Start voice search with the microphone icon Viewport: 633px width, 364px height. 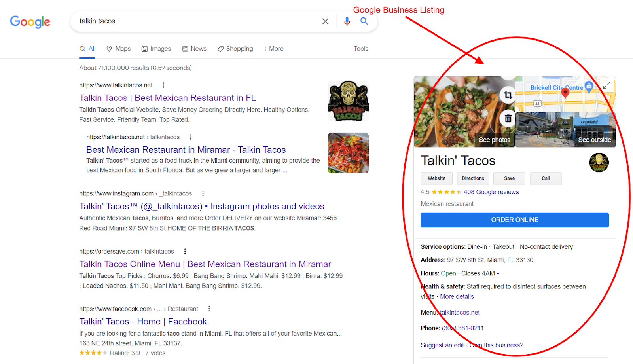click(x=347, y=21)
